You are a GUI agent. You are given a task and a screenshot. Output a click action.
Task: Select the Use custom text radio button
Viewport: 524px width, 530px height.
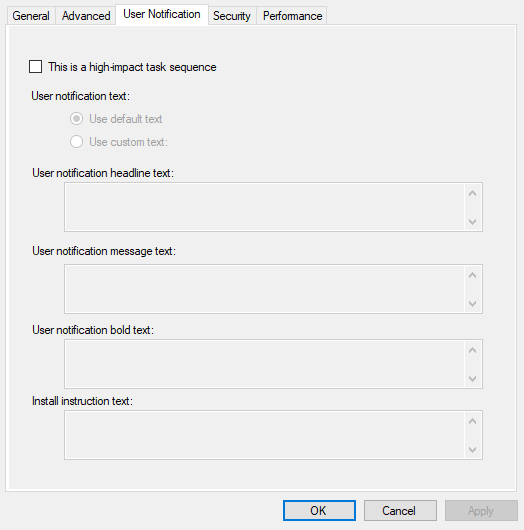(x=76, y=142)
